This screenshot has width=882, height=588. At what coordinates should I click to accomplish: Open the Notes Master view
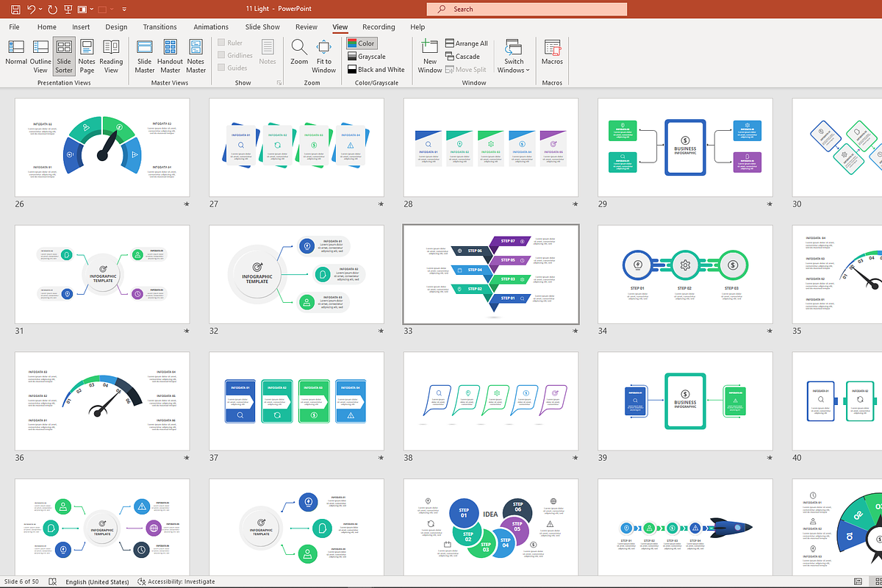[x=196, y=57]
